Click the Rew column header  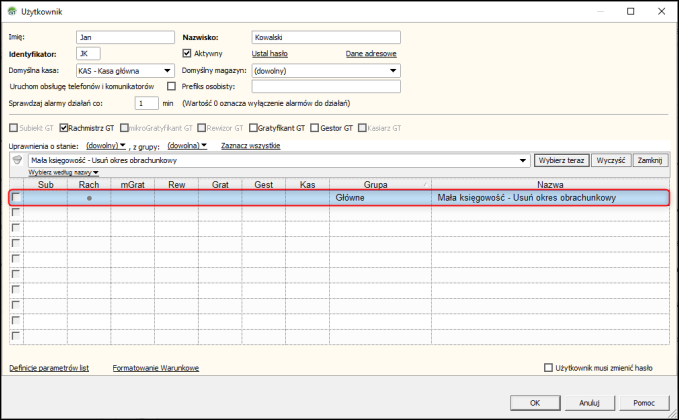(x=177, y=184)
